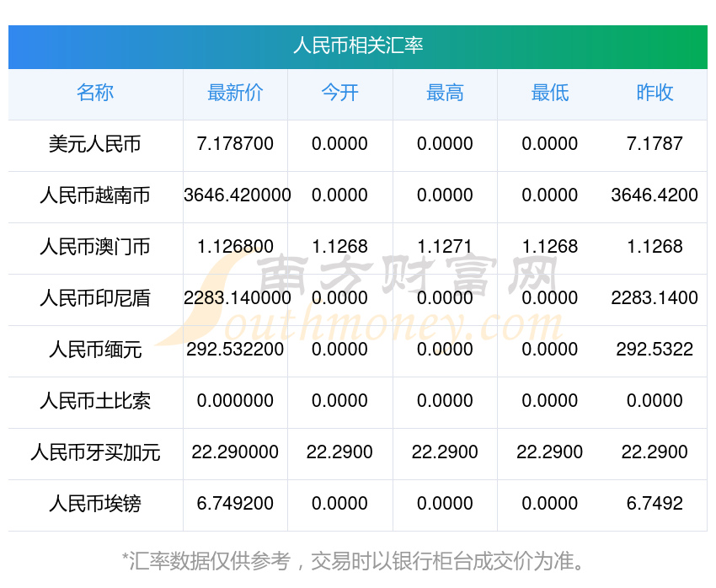This screenshot has width=716, height=588.
Task: Click previous close value 3646.4200
Action: 655,195
